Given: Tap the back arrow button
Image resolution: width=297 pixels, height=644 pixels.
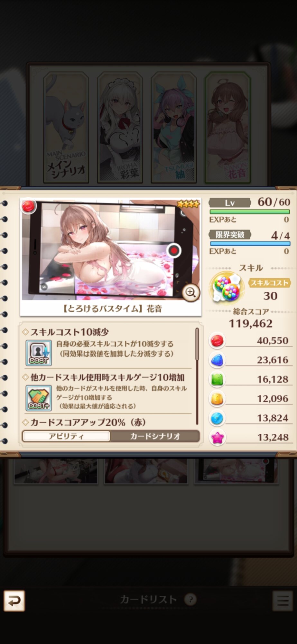Looking at the screenshot, I should [x=14, y=601].
